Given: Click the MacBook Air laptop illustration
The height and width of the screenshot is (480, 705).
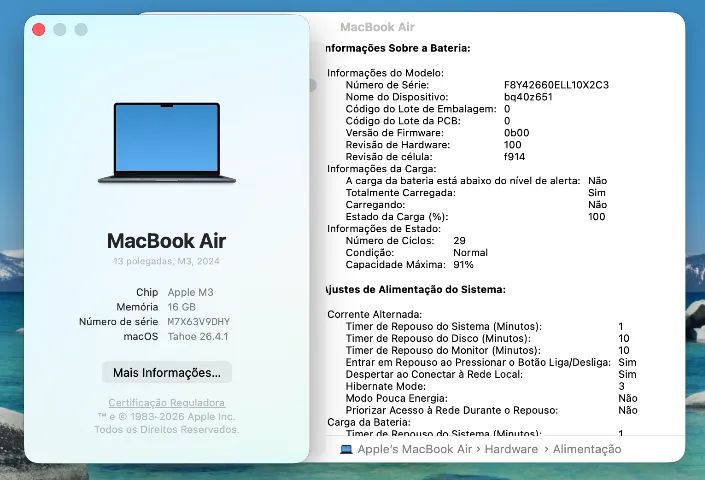Looking at the screenshot, I should (x=167, y=143).
